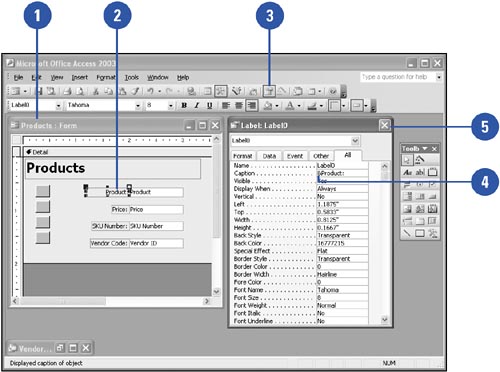Open the Tools menu
The width and height of the screenshot is (500, 372).
(131, 78)
